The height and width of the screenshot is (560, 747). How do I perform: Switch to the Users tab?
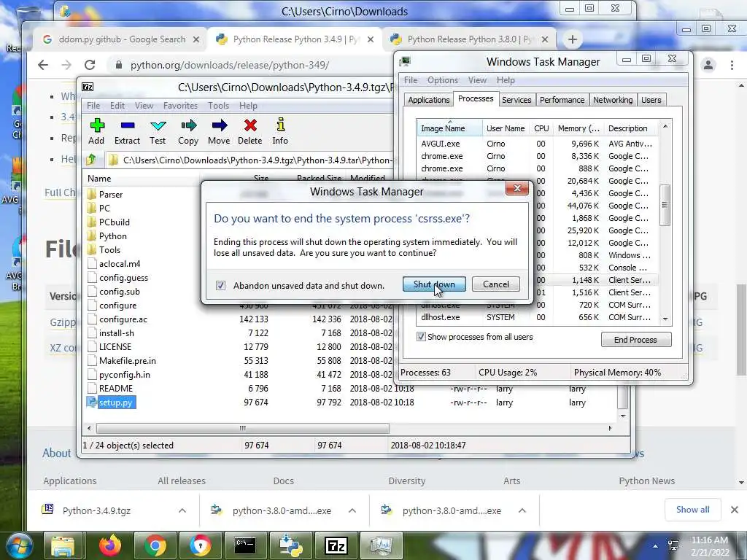651,100
